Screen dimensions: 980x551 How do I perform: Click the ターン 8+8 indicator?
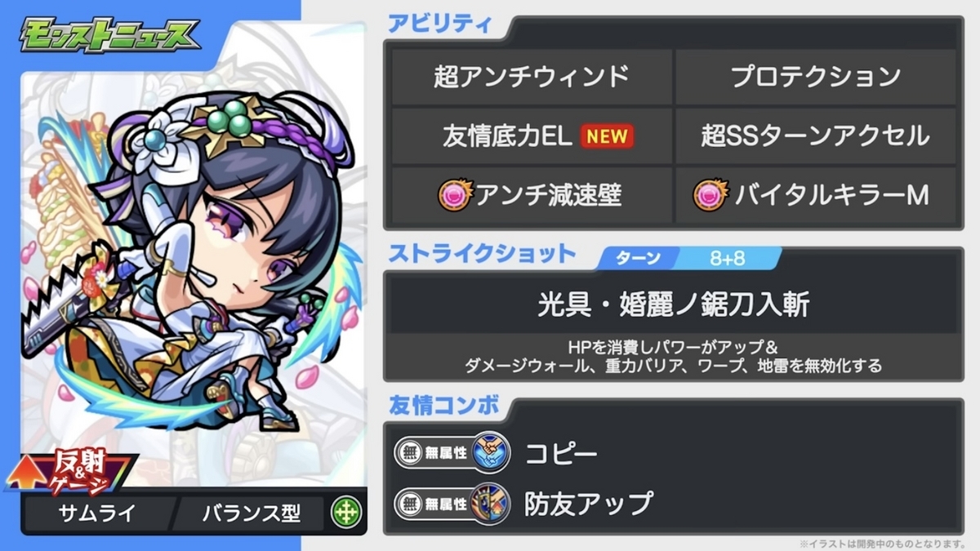click(x=688, y=259)
